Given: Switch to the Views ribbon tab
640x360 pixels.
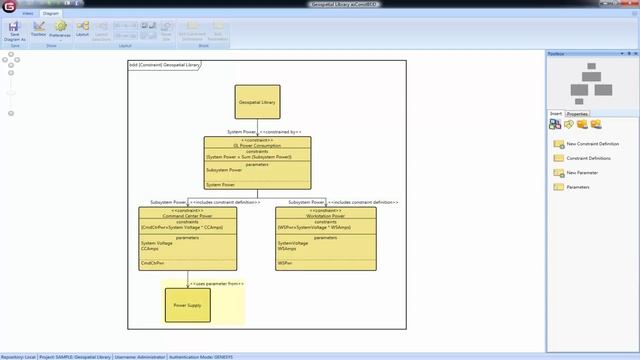Looking at the screenshot, I should 28,13.
